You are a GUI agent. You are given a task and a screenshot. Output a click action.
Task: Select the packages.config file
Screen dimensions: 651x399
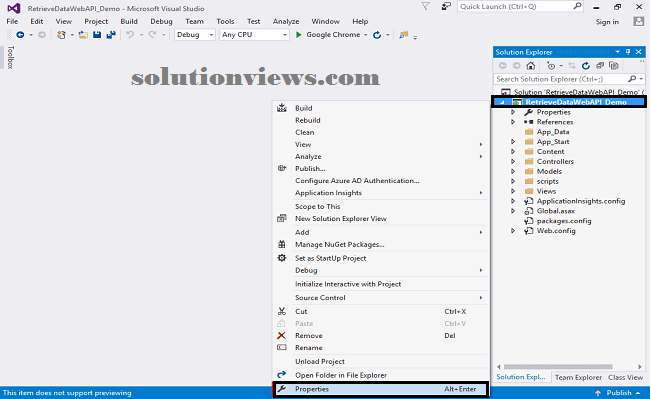(564, 221)
